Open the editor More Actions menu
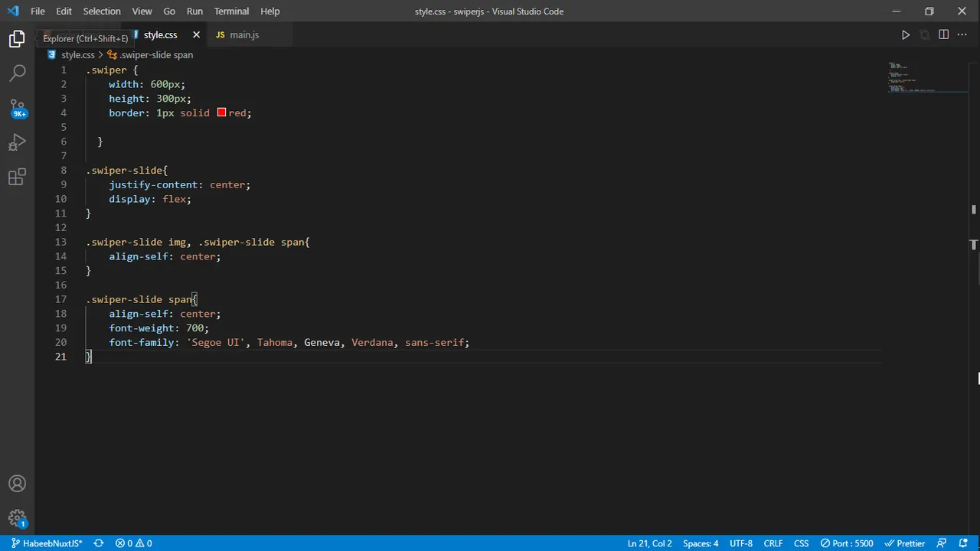This screenshot has width=980, height=551. pyautogui.click(x=962, y=34)
